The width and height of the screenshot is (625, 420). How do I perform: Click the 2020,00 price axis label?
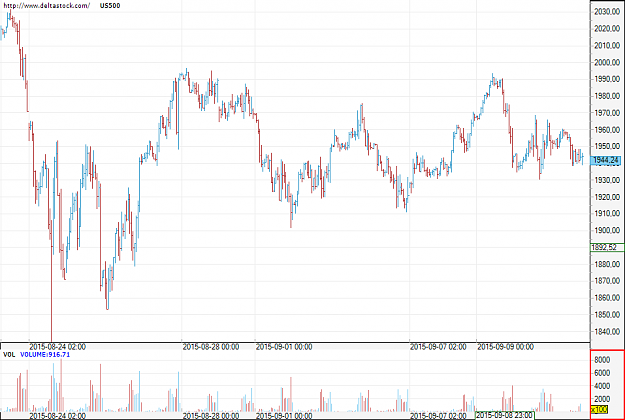607,29
